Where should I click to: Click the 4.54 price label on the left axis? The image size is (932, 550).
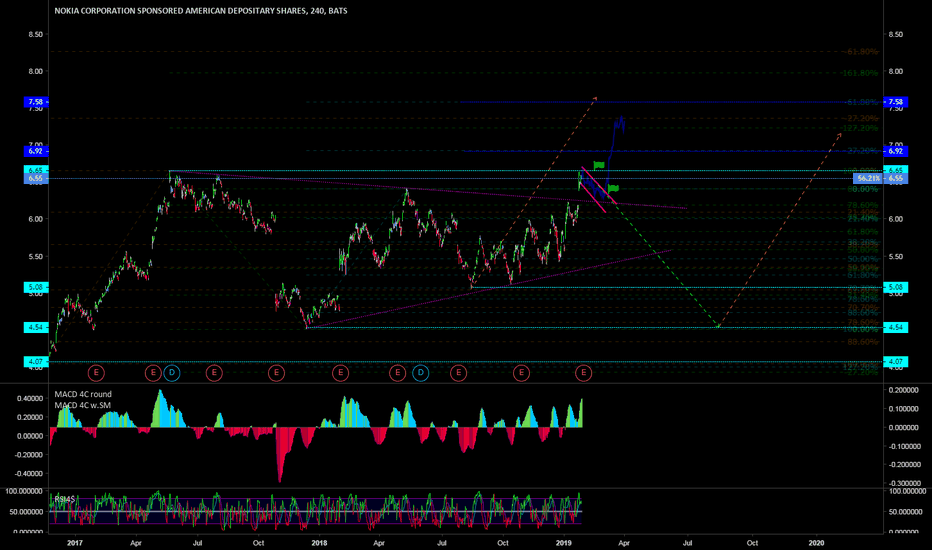pyautogui.click(x=36, y=328)
